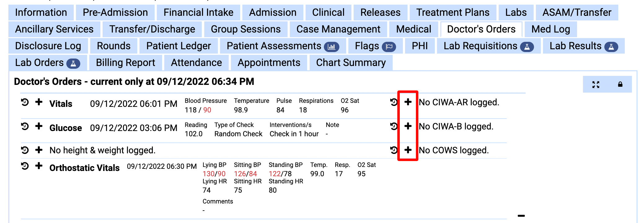Add Orthostatic Vitals entry
The height and width of the screenshot is (223, 644).
39,166
